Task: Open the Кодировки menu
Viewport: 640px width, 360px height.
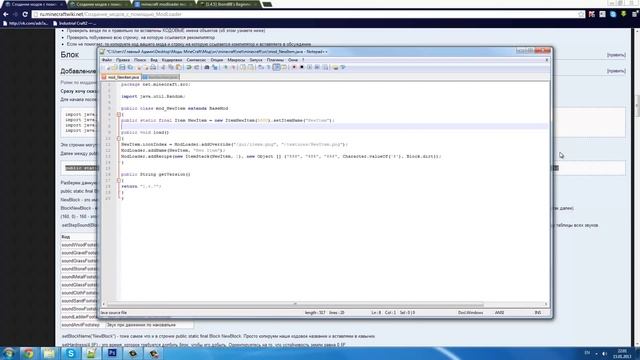Action: tap(172, 60)
